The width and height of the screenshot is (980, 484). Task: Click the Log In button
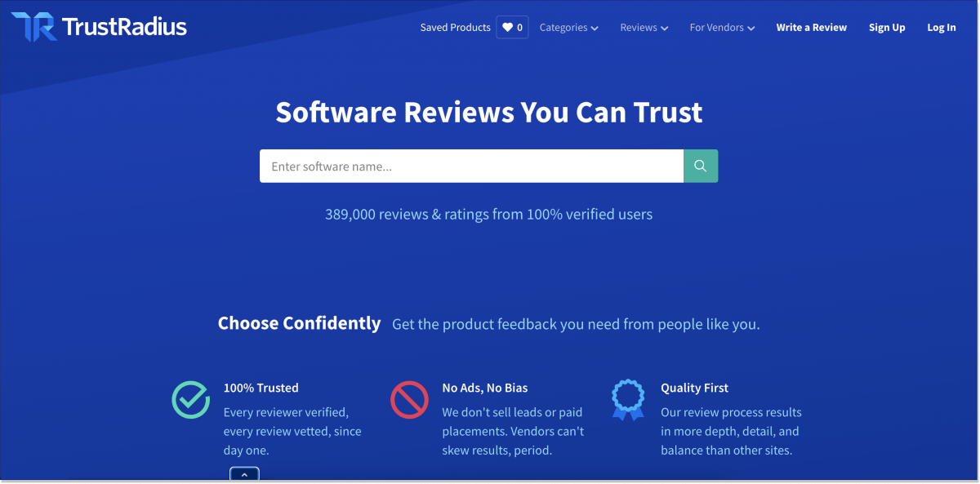click(941, 27)
